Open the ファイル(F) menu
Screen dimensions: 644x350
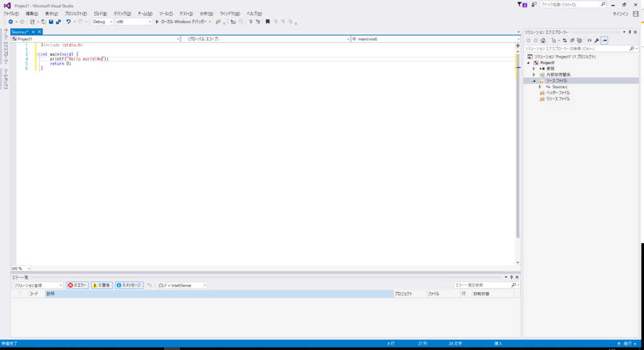pos(11,14)
